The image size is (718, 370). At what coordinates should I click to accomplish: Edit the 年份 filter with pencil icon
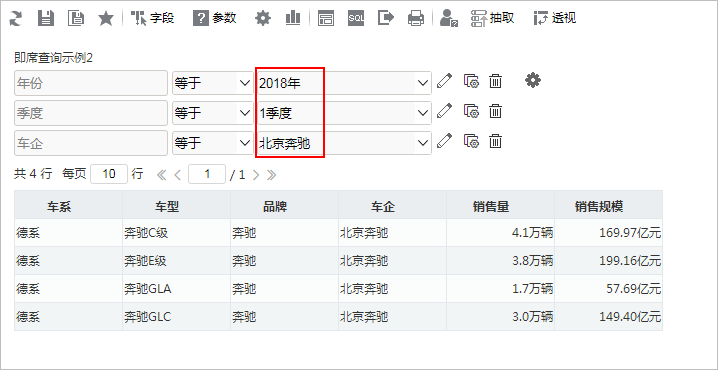pos(444,81)
